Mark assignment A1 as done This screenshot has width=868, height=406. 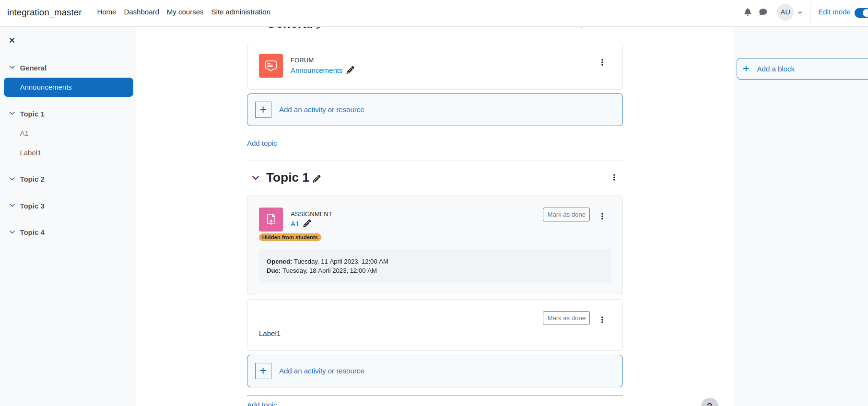tap(566, 215)
